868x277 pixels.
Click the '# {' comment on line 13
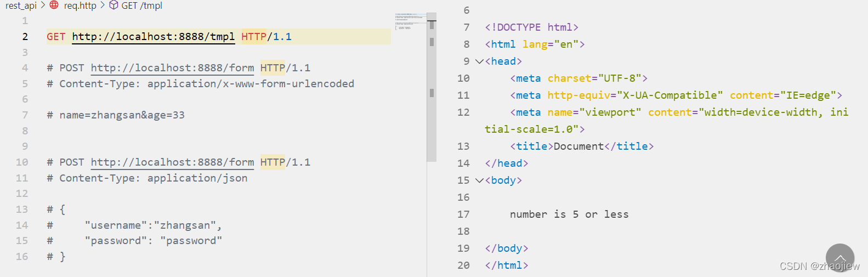[56, 210]
